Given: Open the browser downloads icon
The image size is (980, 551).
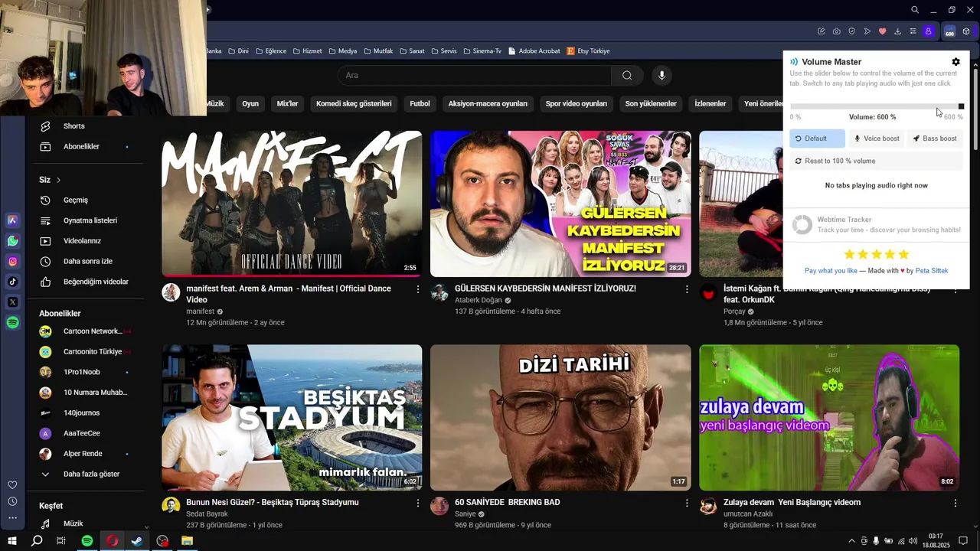Looking at the screenshot, I should click(897, 31).
